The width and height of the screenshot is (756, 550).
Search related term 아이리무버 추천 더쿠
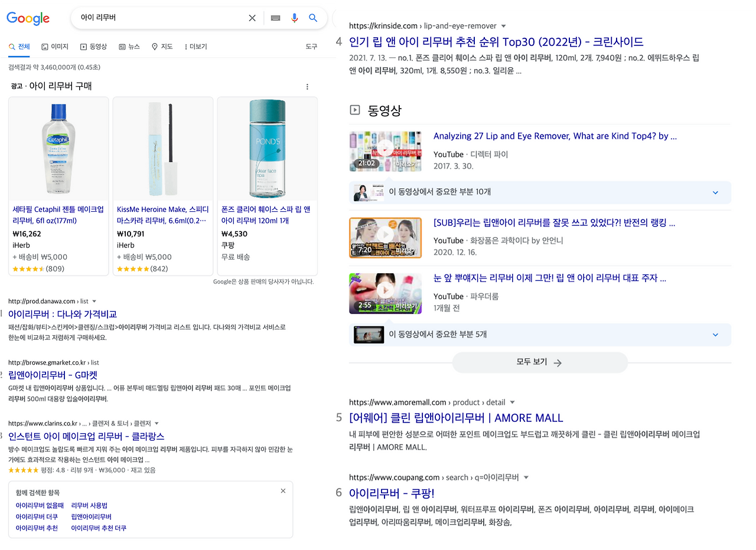(99, 528)
